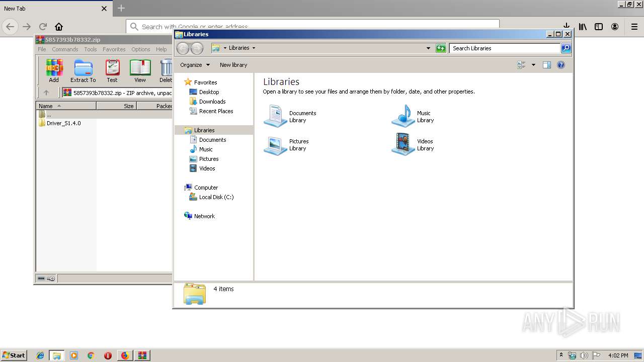
Task: Open WinRAR Favorites menu
Action: coord(114,49)
